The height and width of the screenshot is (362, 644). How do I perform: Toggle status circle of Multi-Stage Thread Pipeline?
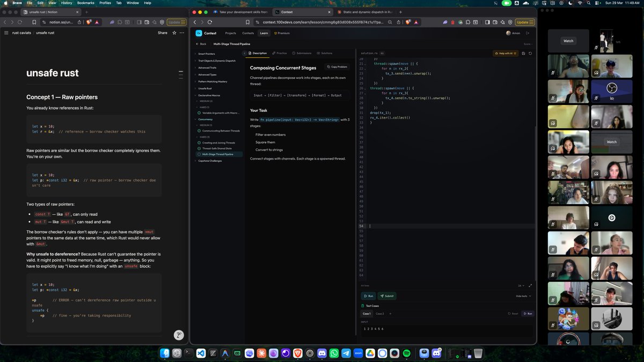(x=199, y=154)
